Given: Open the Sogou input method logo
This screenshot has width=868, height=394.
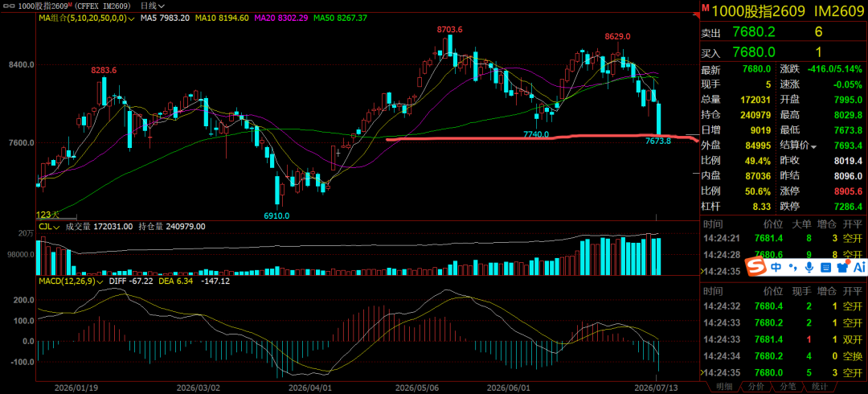Looking at the screenshot, I should 755,266.
